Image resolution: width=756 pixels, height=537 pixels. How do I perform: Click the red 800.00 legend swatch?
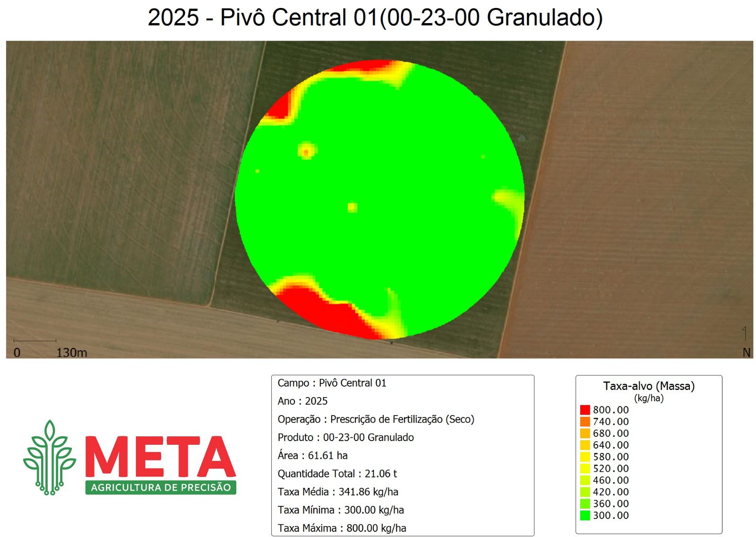click(585, 410)
